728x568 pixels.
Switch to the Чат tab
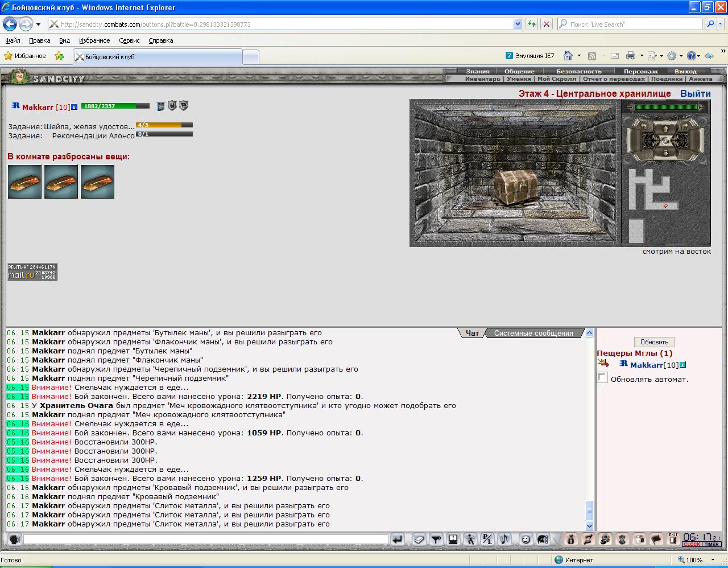coord(472,333)
